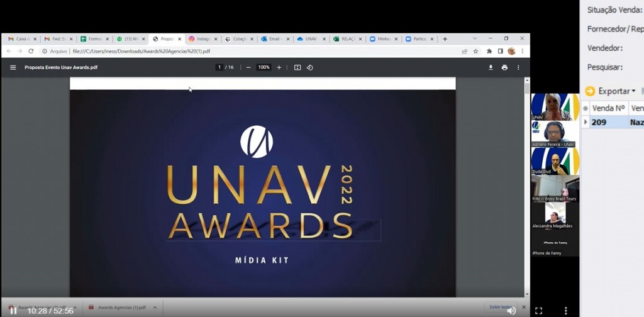Open PDF viewer more actions menu
Screen dimensions: 644x317
tap(518, 67)
